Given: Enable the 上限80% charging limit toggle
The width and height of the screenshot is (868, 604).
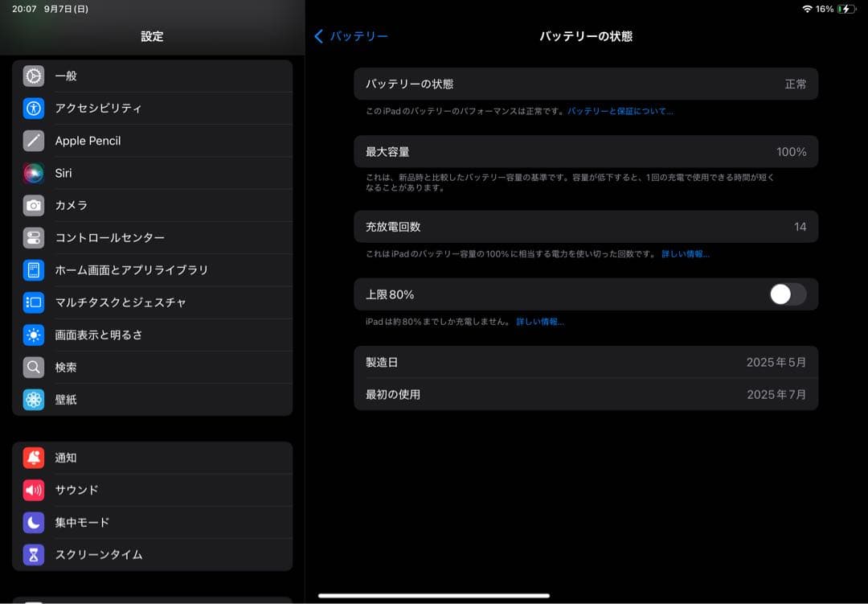Looking at the screenshot, I should 787,294.
